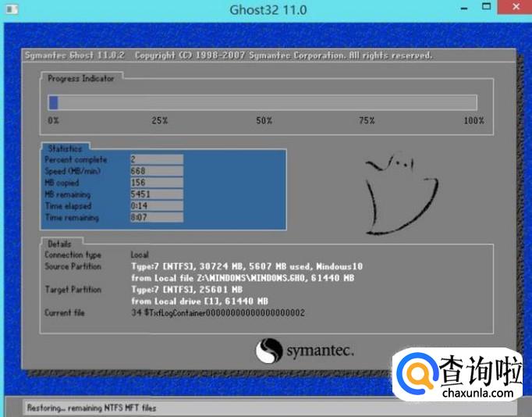Select the Percent complete value field
Screen dimensions: 532x417
[157, 159]
